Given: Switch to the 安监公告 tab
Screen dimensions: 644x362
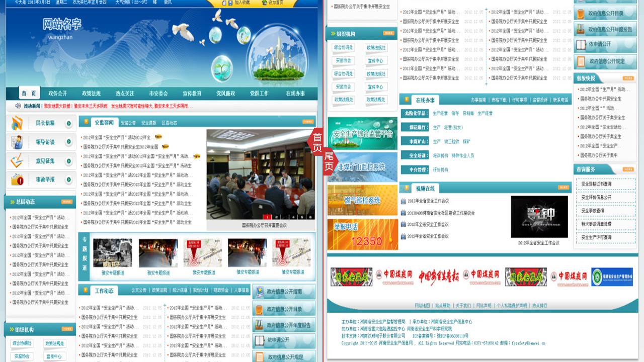Looking at the screenshot, I should (128, 123).
